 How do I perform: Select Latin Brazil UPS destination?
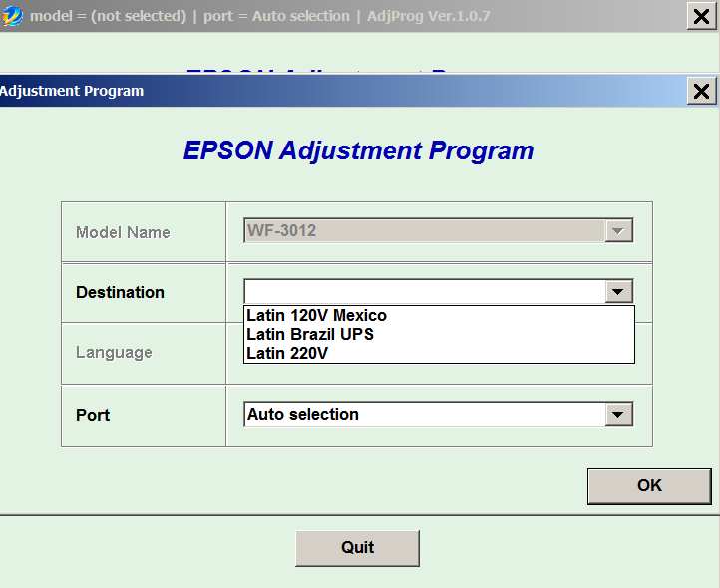(439, 334)
